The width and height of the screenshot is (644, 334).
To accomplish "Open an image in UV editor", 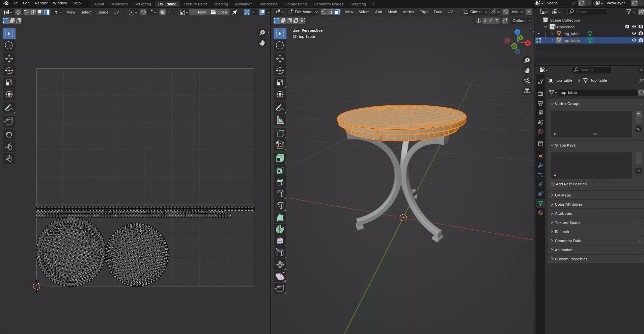I will 219,12.
